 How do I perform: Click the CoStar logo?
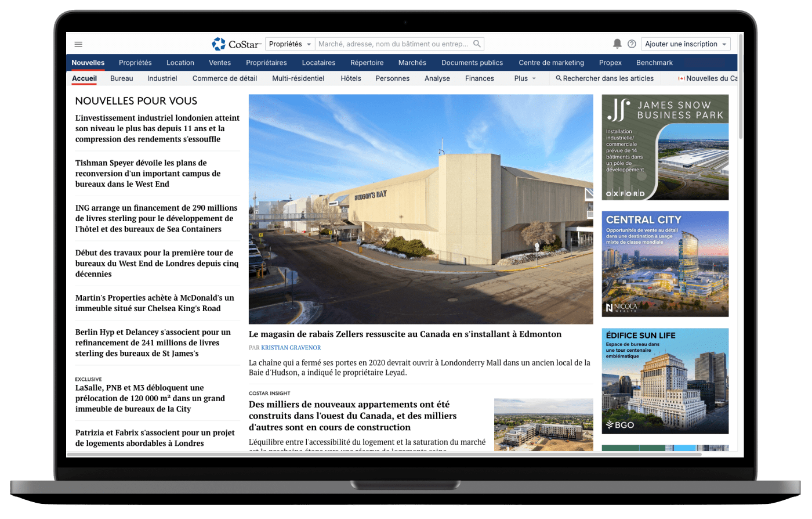(237, 44)
